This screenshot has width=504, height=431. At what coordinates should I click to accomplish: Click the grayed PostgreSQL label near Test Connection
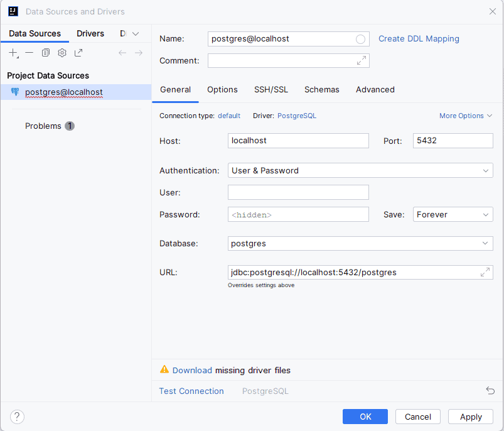click(265, 391)
